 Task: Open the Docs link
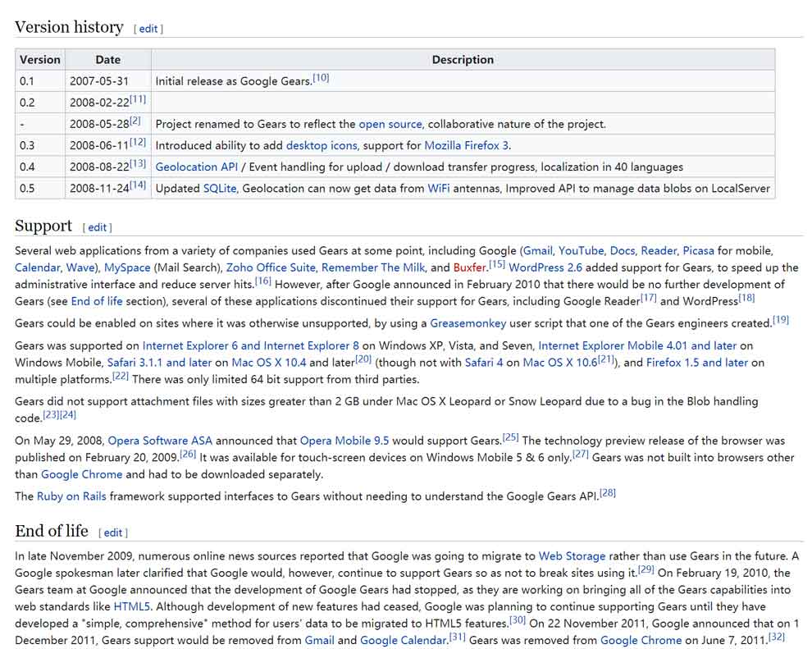click(623, 251)
